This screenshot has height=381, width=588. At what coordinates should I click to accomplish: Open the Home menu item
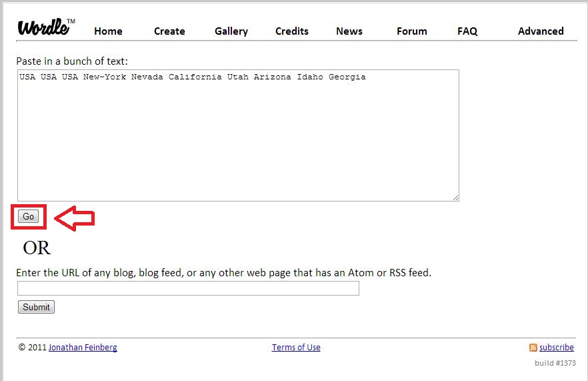click(x=108, y=31)
